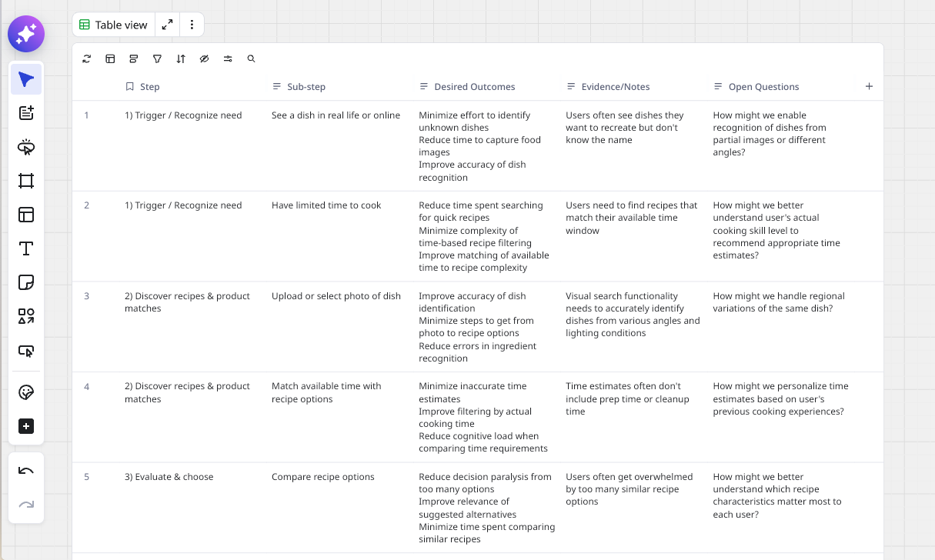
Task: Click the refresh sync icon
Action: (87, 58)
